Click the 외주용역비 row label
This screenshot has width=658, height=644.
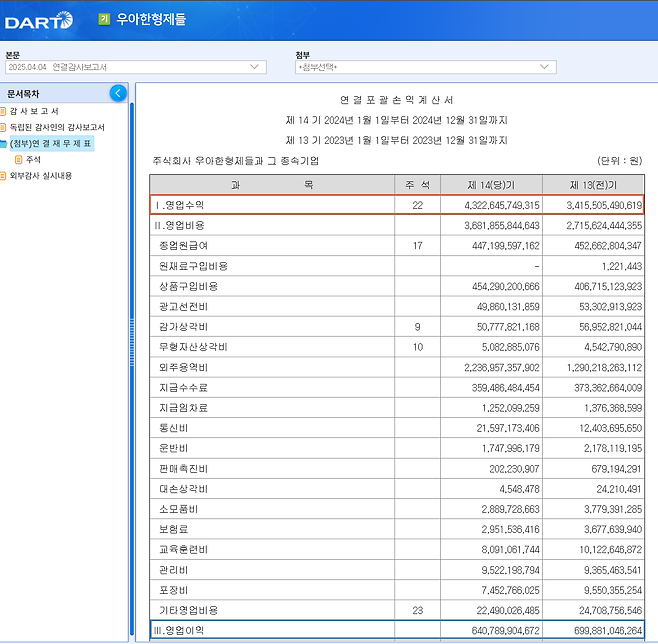pyautogui.click(x=183, y=368)
